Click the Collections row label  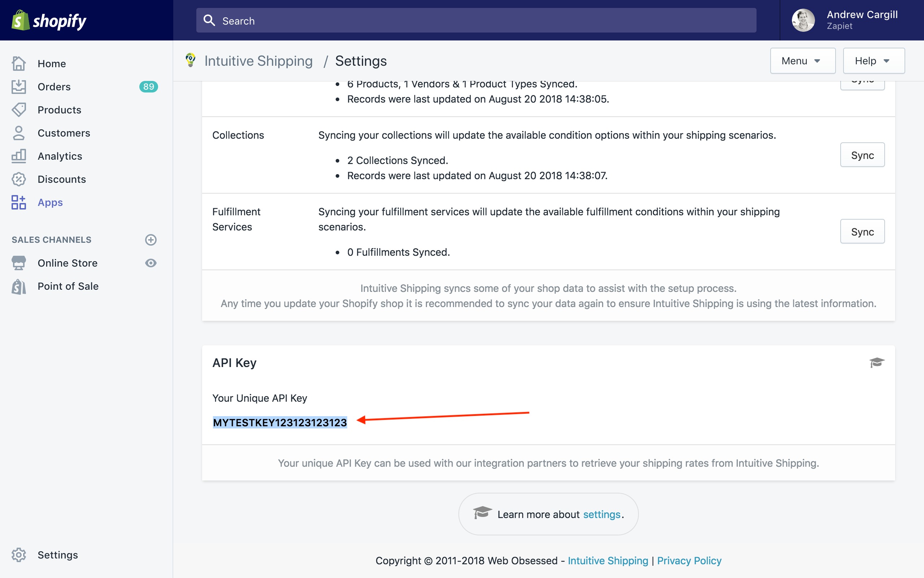coord(238,135)
